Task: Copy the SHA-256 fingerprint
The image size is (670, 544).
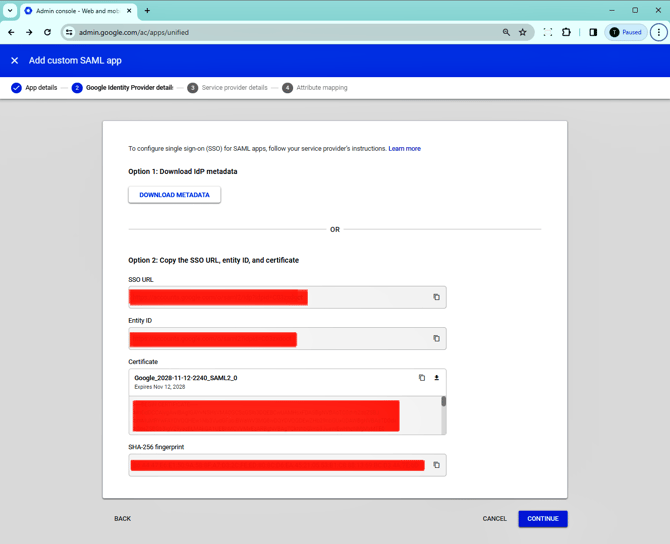Action: point(436,465)
